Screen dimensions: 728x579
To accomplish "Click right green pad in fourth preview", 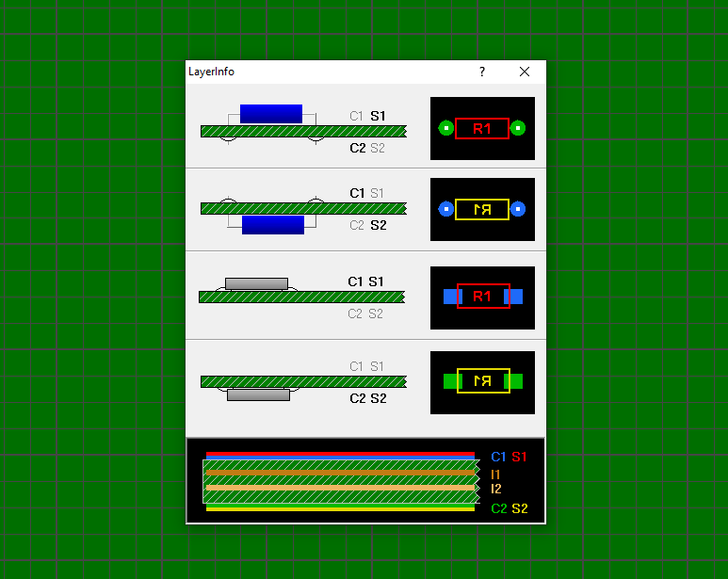I will 516,381.
